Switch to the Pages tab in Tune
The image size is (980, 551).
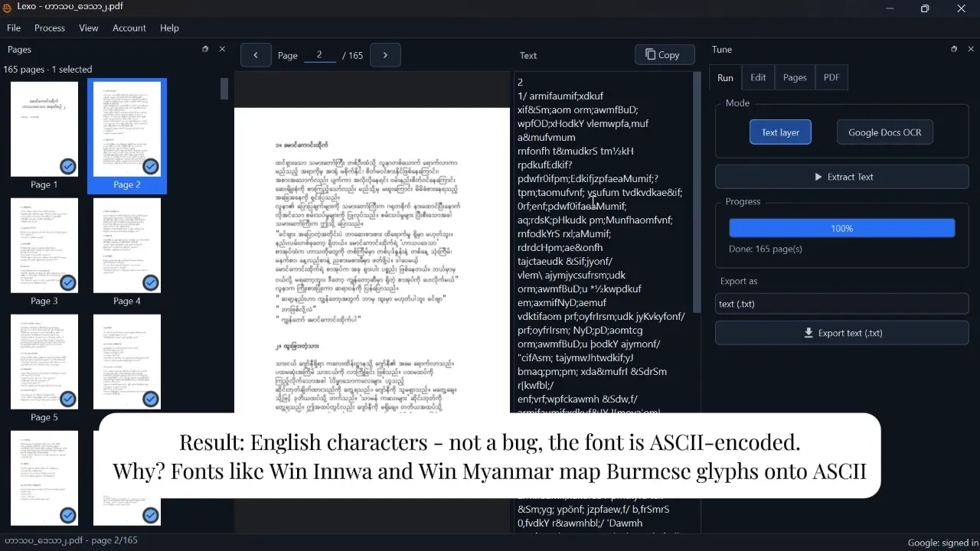tap(795, 77)
